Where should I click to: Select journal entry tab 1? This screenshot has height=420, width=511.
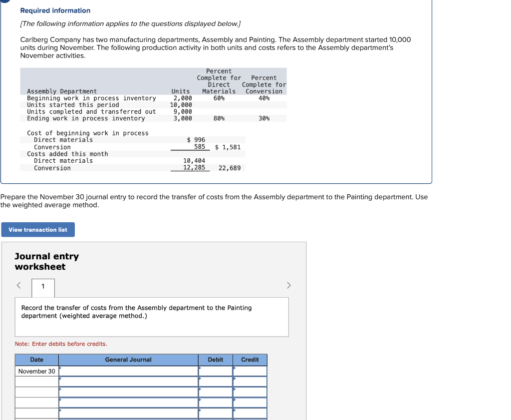43,288
